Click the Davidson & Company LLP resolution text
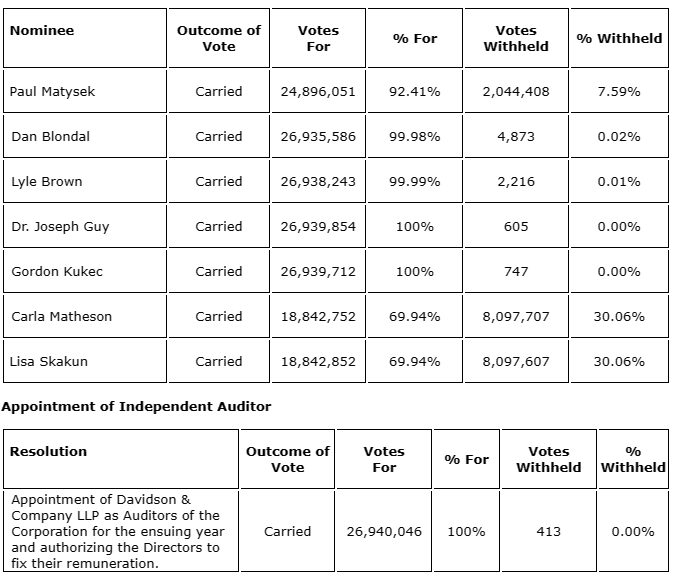The width and height of the screenshot is (678, 576). tap(117, 531)
